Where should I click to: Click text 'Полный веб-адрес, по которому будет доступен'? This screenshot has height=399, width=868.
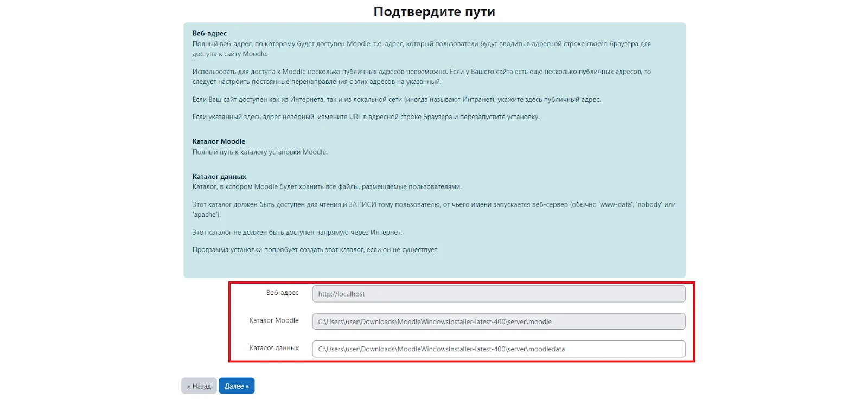coord(268,44)
